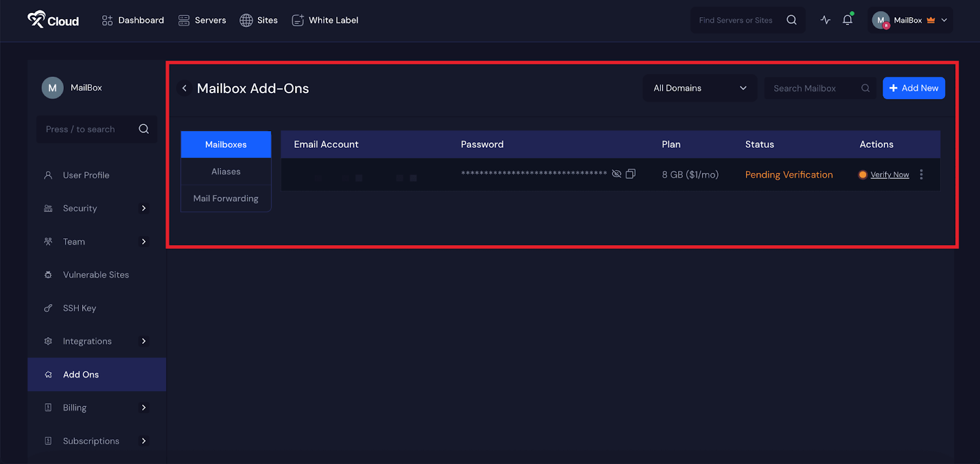
Task: Go to Servers in top navigation
Action: click(x=202, y=20)
